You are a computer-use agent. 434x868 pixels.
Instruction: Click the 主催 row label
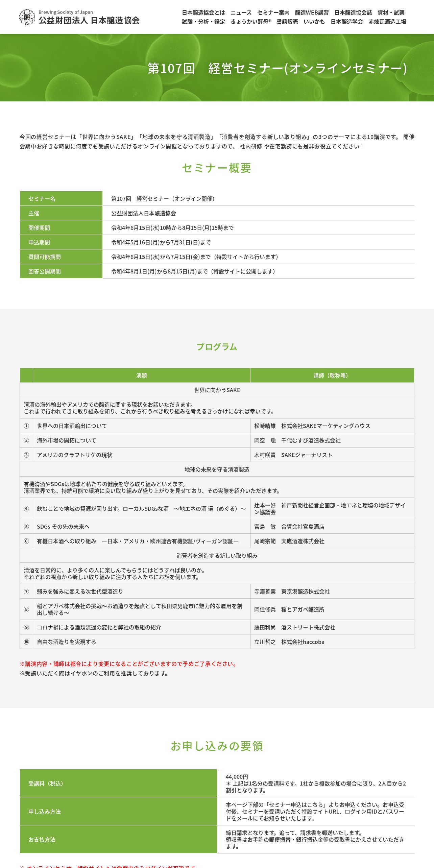[61, 213]
